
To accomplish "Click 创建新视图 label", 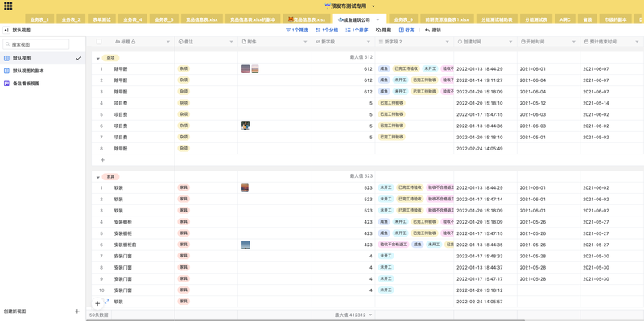I will (14, 311).
